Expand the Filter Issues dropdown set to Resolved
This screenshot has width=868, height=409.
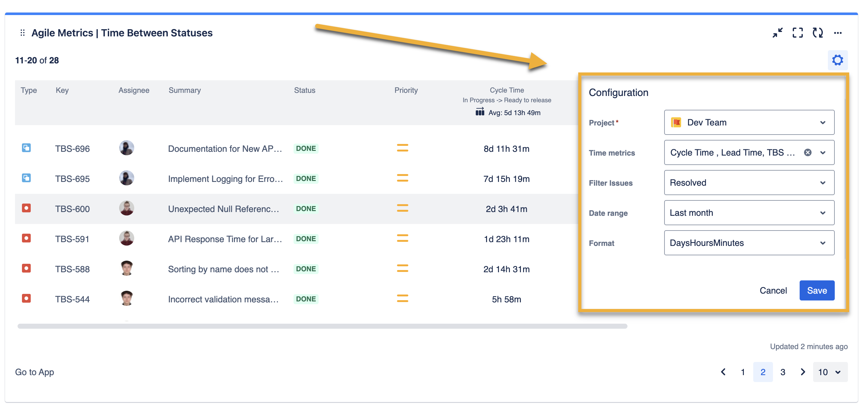pos(749,183)
